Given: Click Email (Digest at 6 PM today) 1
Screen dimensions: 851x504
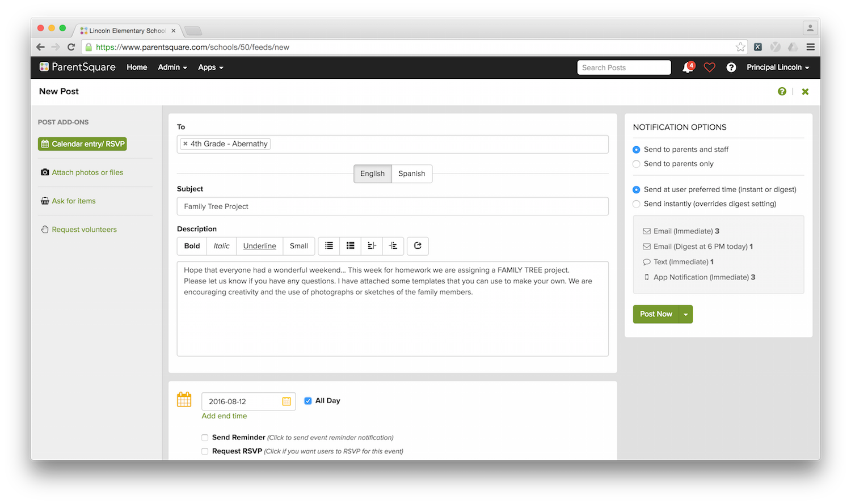Looking at the screenshot, I should click(698, 247).
